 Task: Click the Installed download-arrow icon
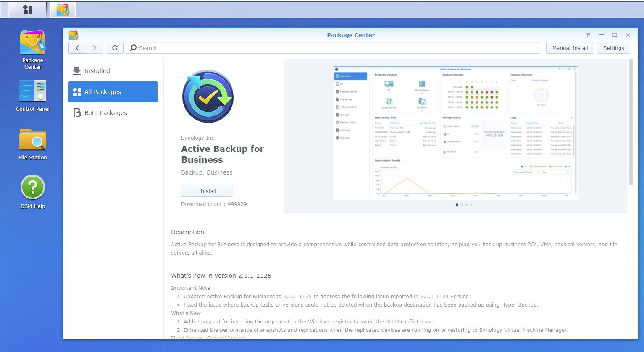click(x=77, y=71)
